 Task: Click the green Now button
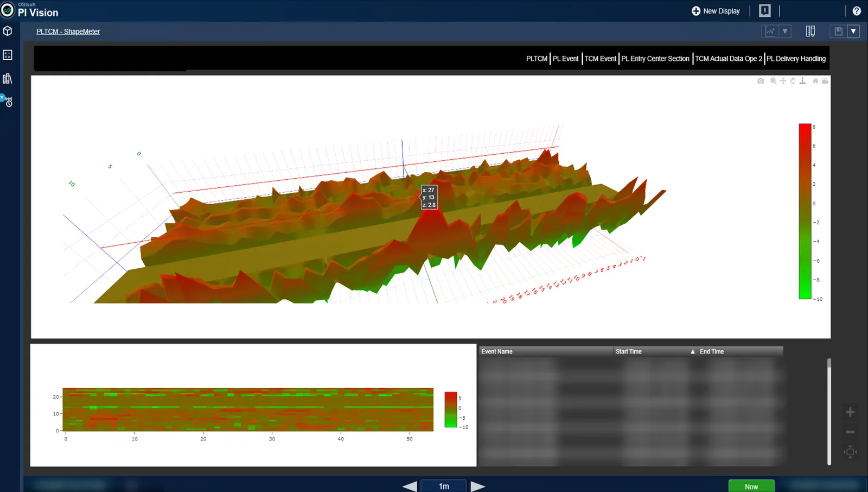751,487
